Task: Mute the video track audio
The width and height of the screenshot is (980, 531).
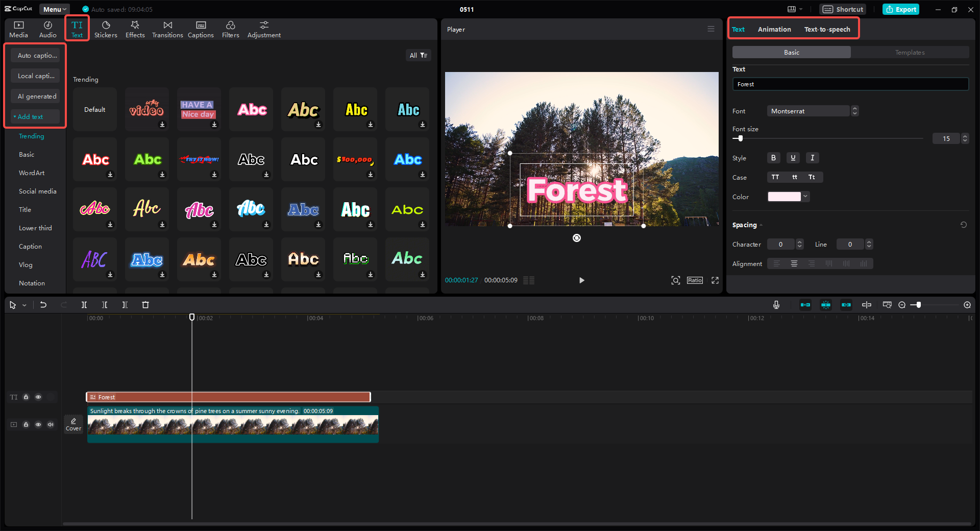Action: point(51,424)
